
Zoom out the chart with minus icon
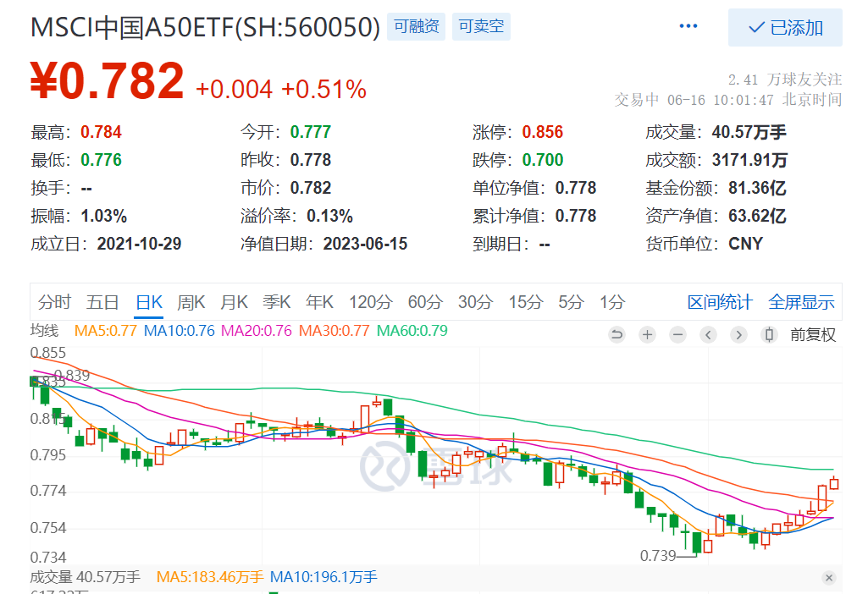tap(677, 334)
